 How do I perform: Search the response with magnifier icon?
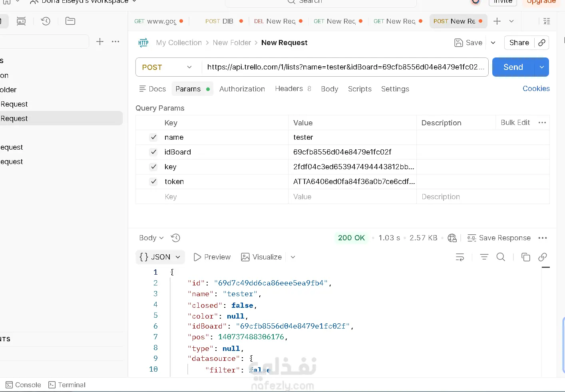tap(501, 257)
